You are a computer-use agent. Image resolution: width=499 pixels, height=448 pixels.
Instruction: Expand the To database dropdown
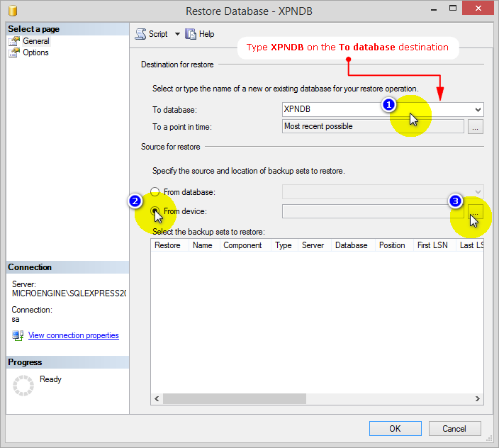[x=478, y=110]
